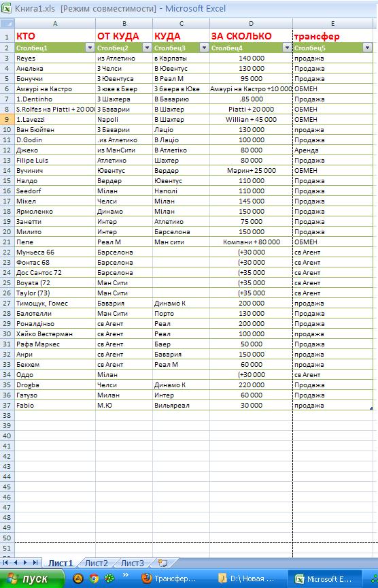Screen dimensions: 378x588
Task: Open the Столбец2 filter dropdown
Action: (x=147, y=48)
